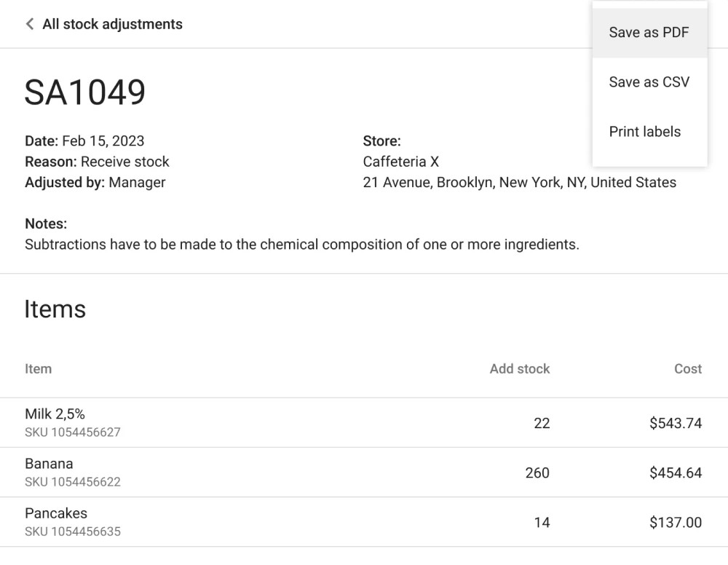
Task: Click SKU 1054456627 under Milk
Action: pyautogui.click(x=73, y=432)
